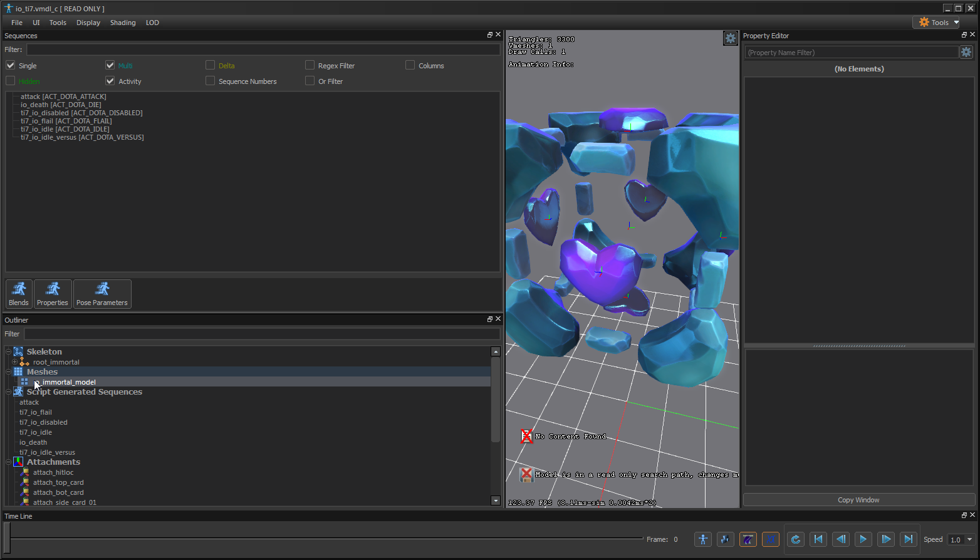Image resolution: width=980 pixels, height=560 pixels.
Task: Focus the Property Name Filter field
Action: (852, 53)
